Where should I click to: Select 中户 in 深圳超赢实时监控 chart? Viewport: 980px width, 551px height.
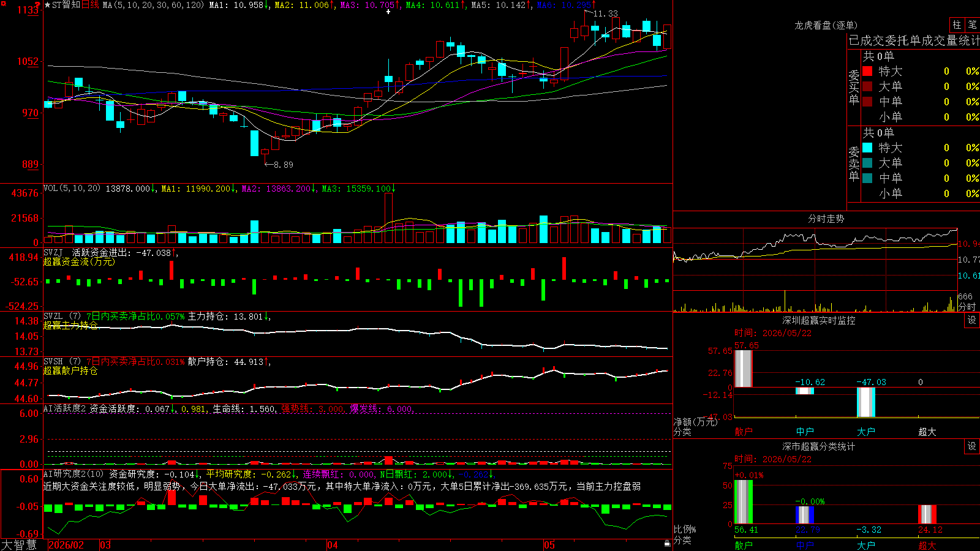click(805, 431)
